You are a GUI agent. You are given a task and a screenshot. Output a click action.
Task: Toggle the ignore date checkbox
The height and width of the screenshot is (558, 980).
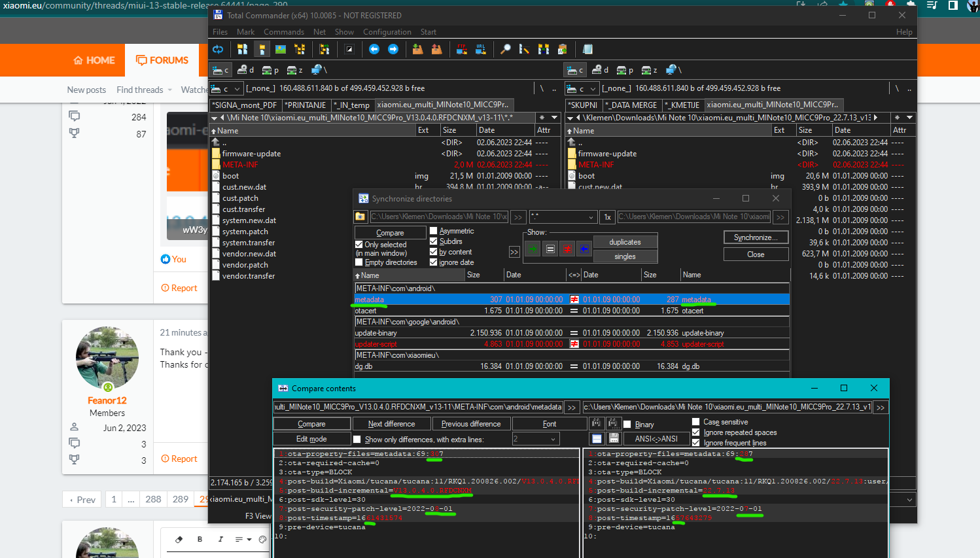[x=433, y=262]
